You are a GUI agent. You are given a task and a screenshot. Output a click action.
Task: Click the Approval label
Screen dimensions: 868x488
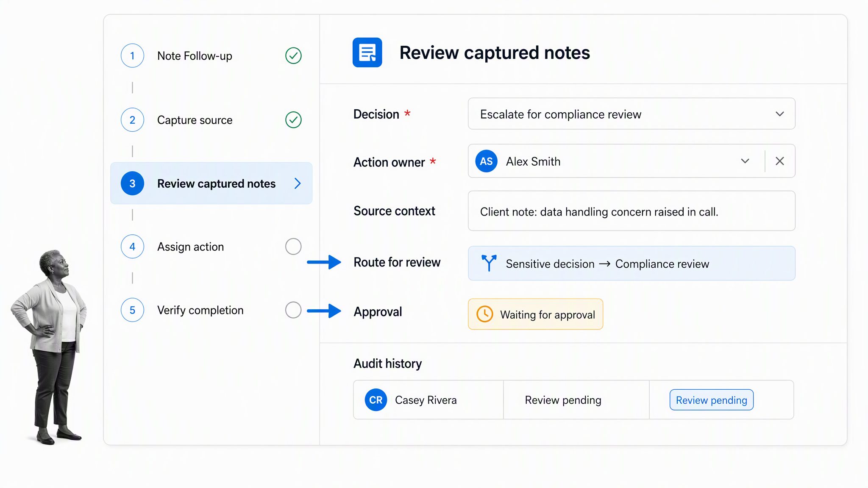click(x=378, y=312)
